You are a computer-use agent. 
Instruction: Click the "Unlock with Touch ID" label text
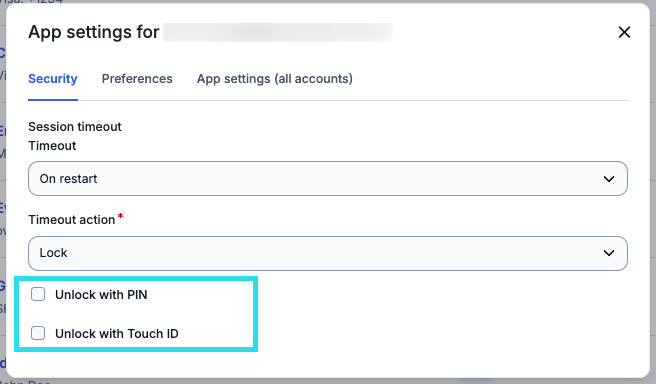point(117,333)
